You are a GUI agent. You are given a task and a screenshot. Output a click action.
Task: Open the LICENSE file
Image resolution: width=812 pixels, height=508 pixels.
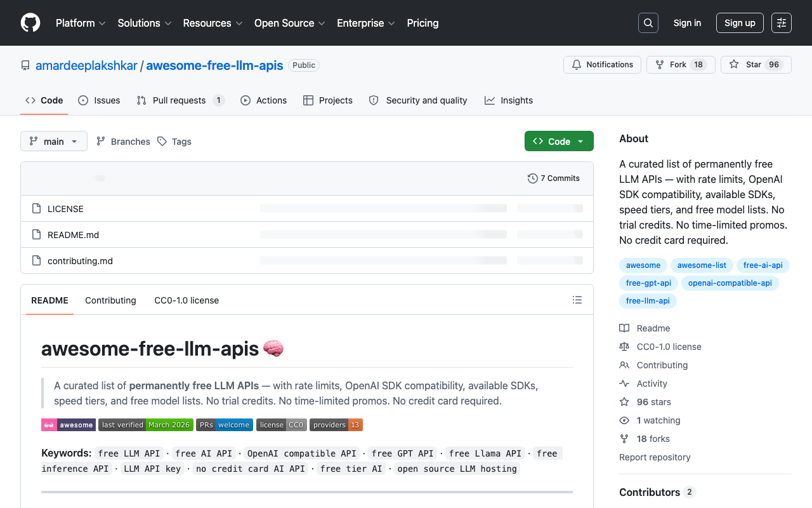click(x=65, y=208)
